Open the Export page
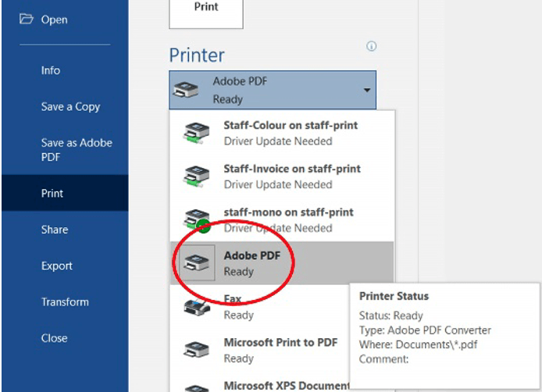The image size is (542, 392). pos(57,266)
